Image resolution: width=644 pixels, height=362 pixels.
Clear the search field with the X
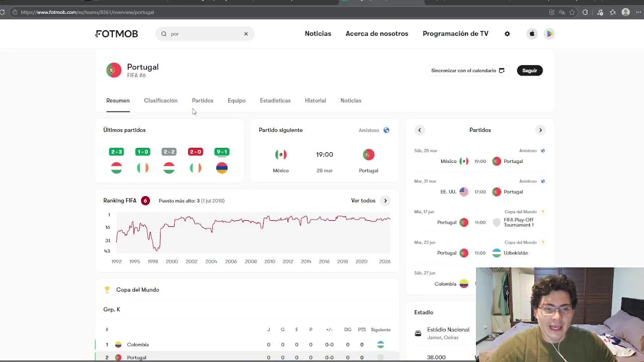pos(246,34)
